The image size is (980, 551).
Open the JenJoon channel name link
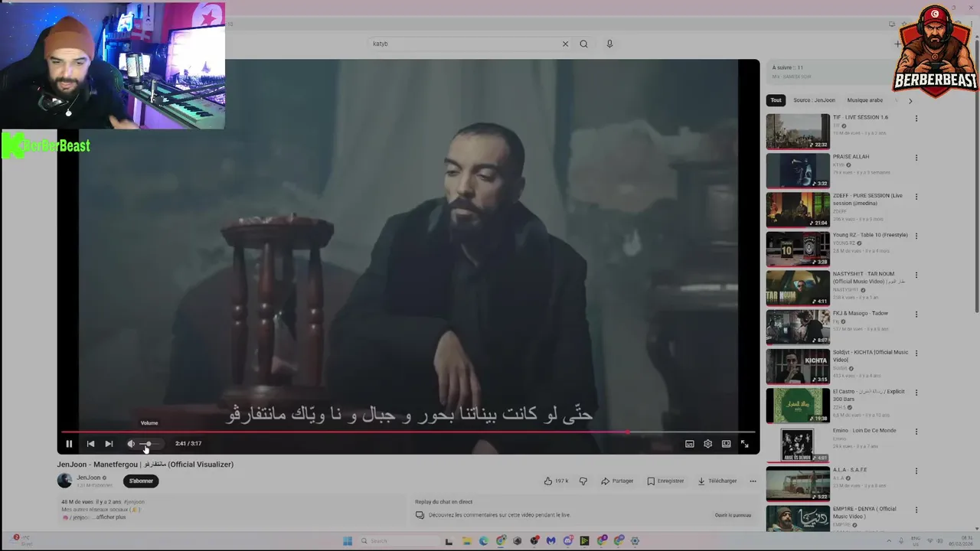[89, 478]
